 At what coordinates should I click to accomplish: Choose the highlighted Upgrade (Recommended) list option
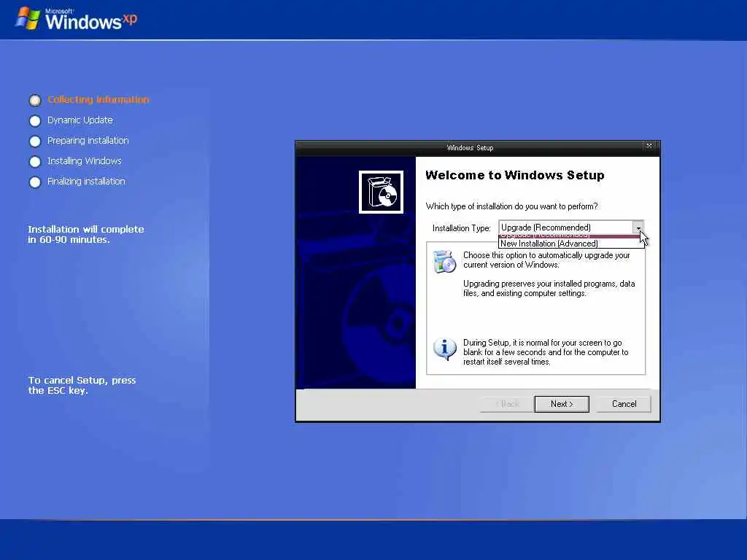coord(569,236)
